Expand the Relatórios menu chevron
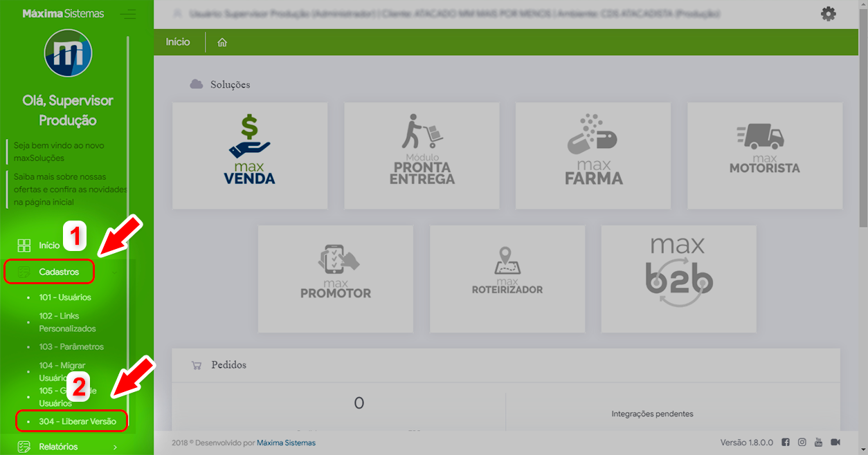Viewport: 868px width, 455px height. coord(115,447)
